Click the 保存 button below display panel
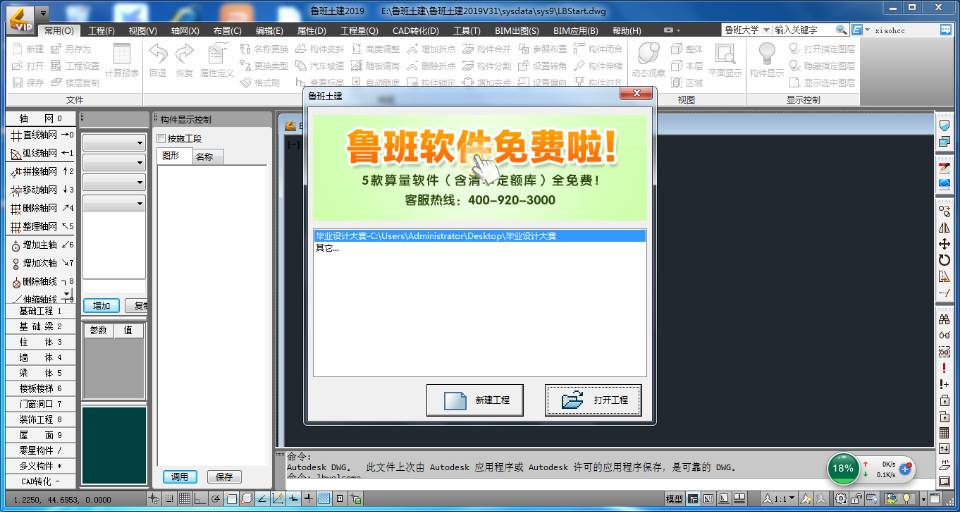This screenshot has height=512, width=960. point(224,476)
